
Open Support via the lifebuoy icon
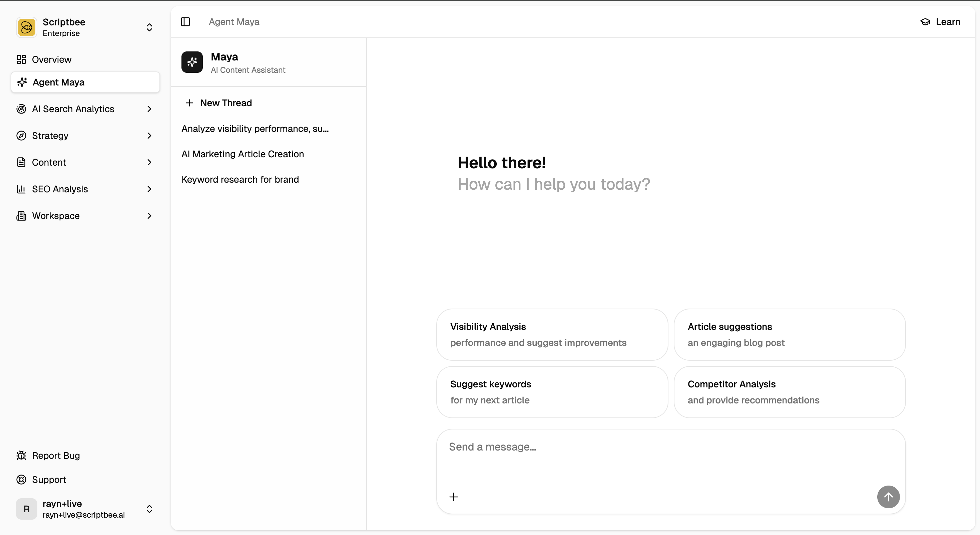21,480
